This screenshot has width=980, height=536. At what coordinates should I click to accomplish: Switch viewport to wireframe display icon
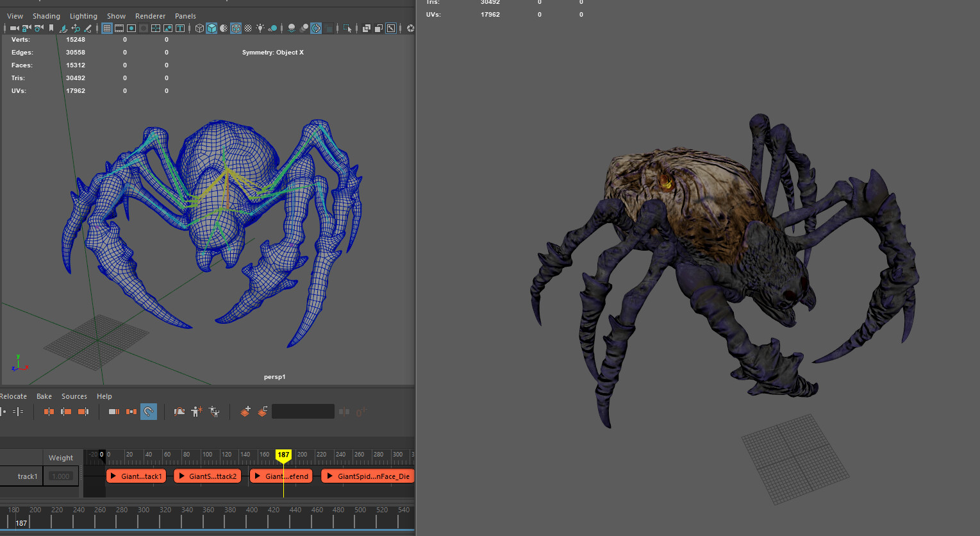[x=198, y=28]
